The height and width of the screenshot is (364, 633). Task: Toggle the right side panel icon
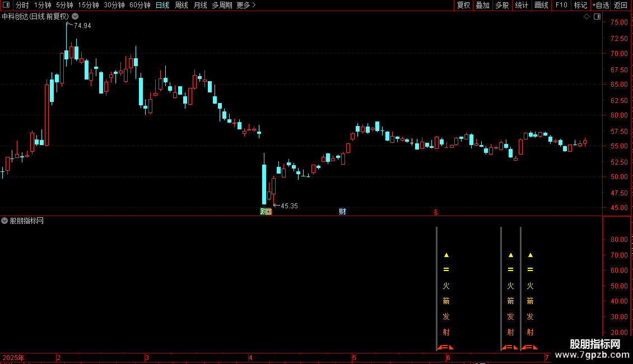[597, 17]
